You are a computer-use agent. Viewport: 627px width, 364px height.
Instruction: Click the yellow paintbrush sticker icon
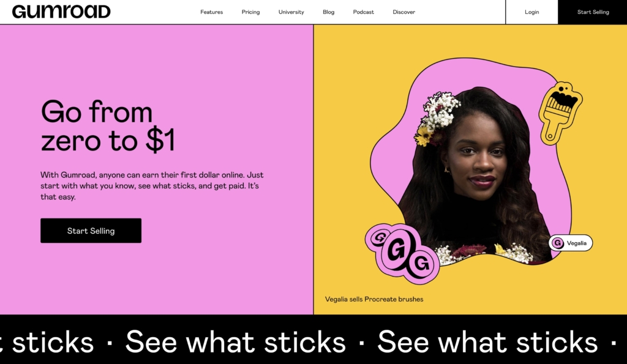tap(561, 113)
